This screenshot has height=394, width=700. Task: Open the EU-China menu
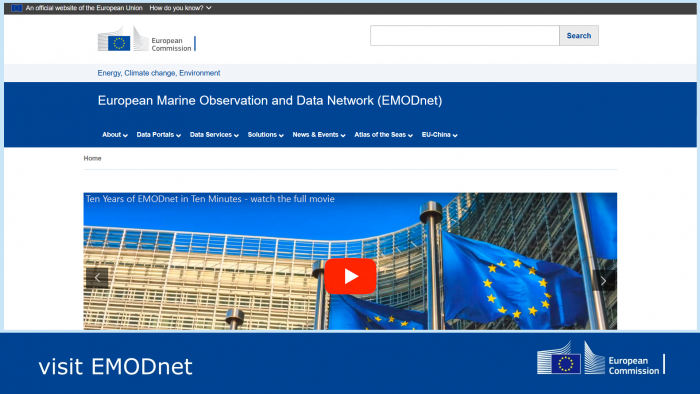tap(439, 135)
